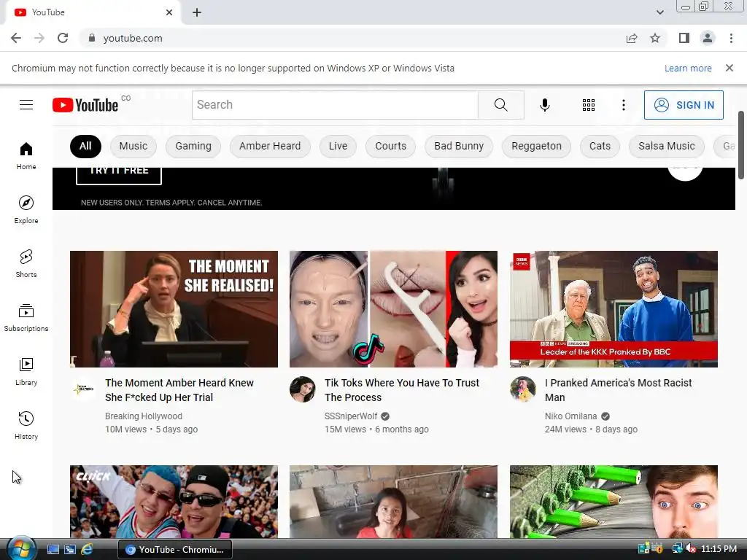Select the Music filter chip

133,146
